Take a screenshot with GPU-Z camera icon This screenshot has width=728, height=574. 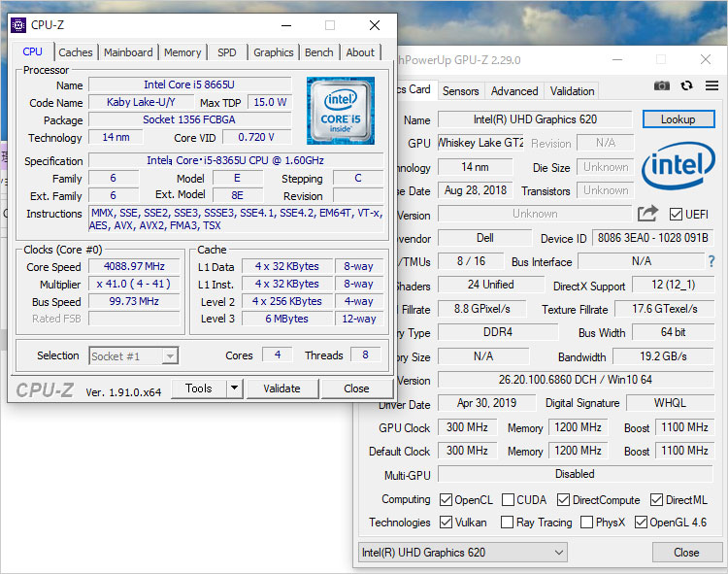click(662, 85)
